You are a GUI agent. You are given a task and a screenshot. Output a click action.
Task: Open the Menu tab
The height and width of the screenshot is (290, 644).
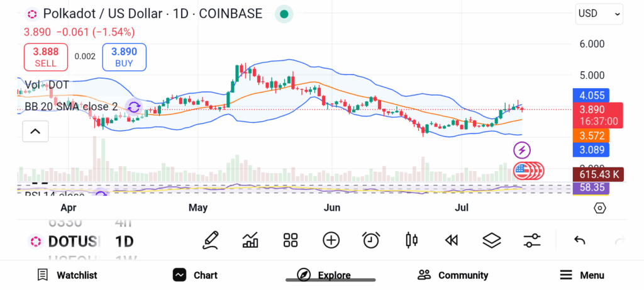(582, 275)
